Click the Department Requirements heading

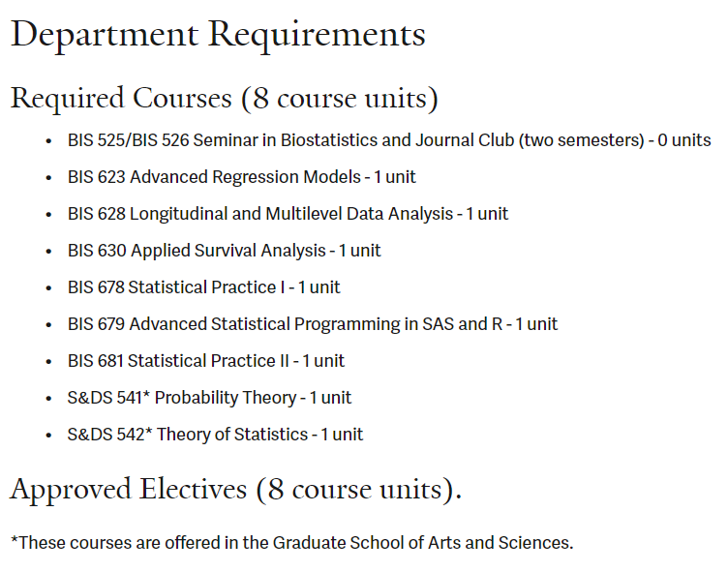[x=218, y=35]
